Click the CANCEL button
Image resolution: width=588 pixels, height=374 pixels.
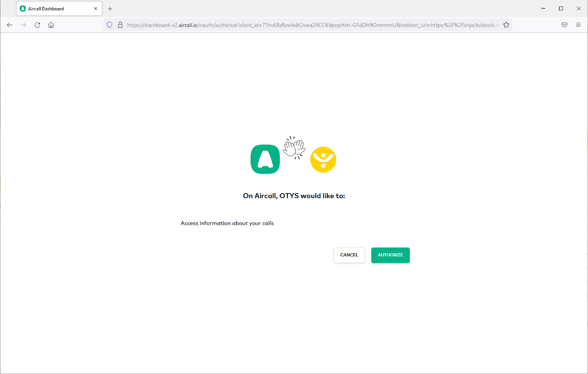pos(349,255)
